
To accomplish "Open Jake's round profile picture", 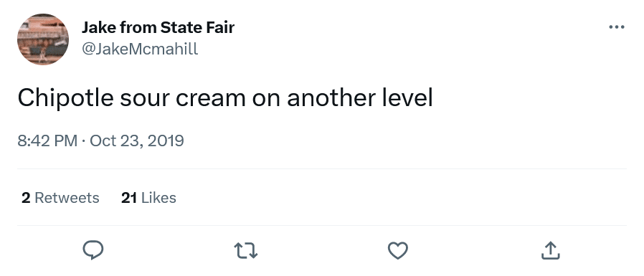I will 43,39.
